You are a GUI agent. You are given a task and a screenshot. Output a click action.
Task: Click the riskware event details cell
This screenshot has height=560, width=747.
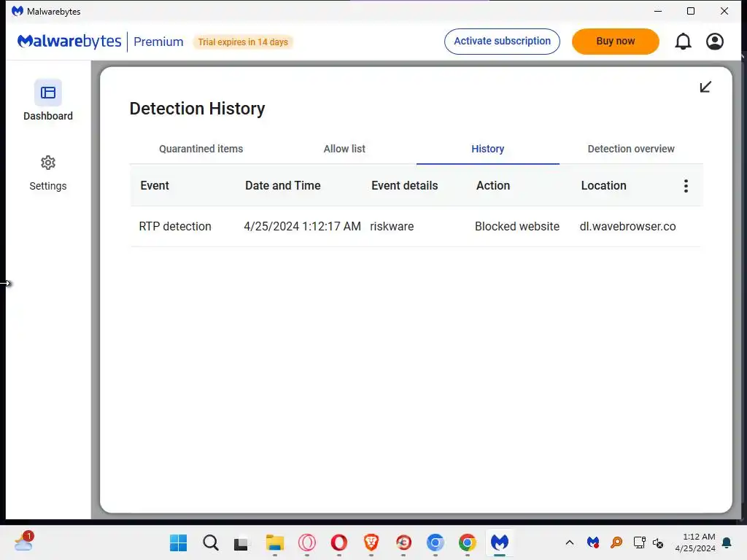pyautogui.click(x=392, y=226)
